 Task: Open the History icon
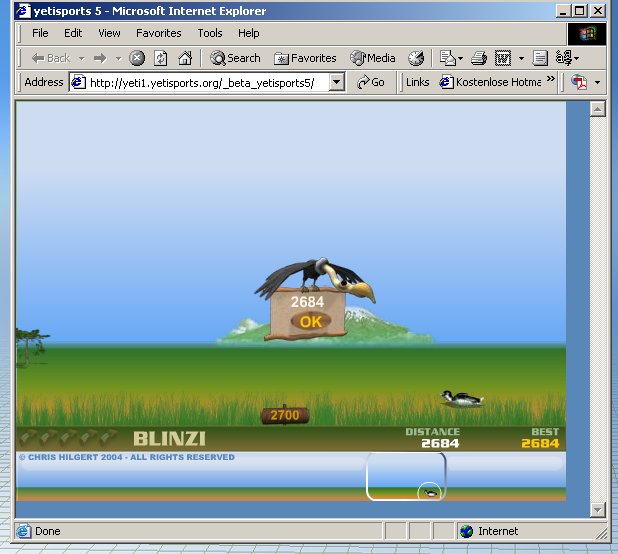(416, 58)
